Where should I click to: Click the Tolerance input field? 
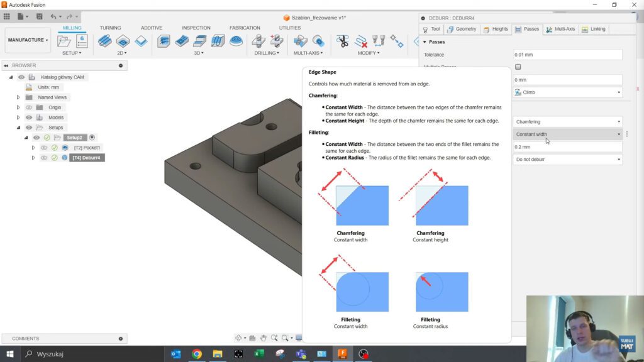pos(567,55)
